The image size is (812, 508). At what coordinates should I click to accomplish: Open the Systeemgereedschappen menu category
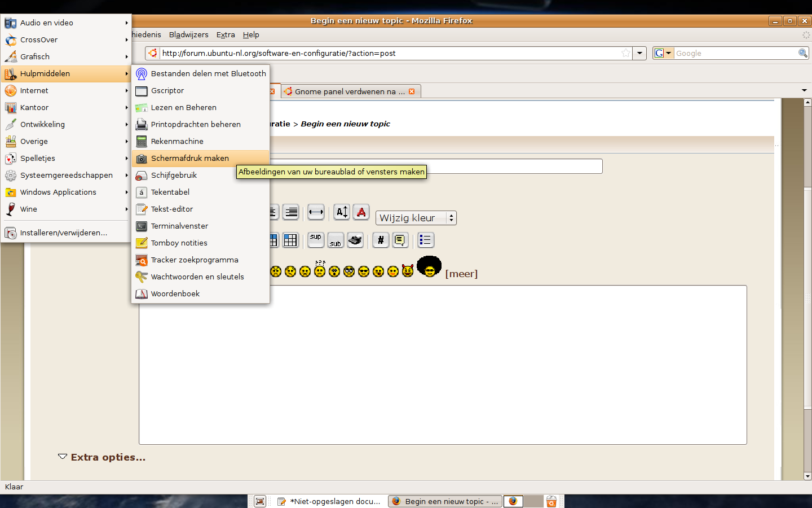(x=66, y=175)
